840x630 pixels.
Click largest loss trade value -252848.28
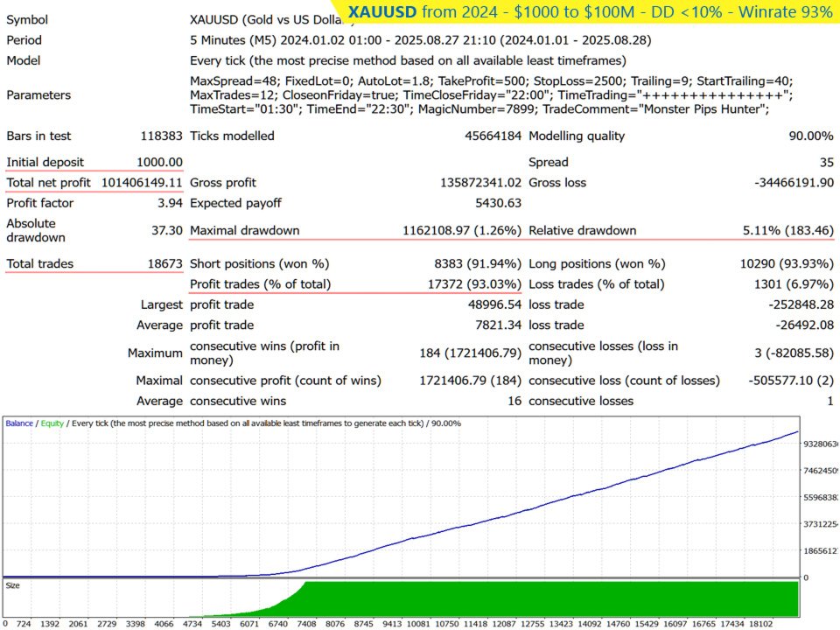(x=801, y=304)
